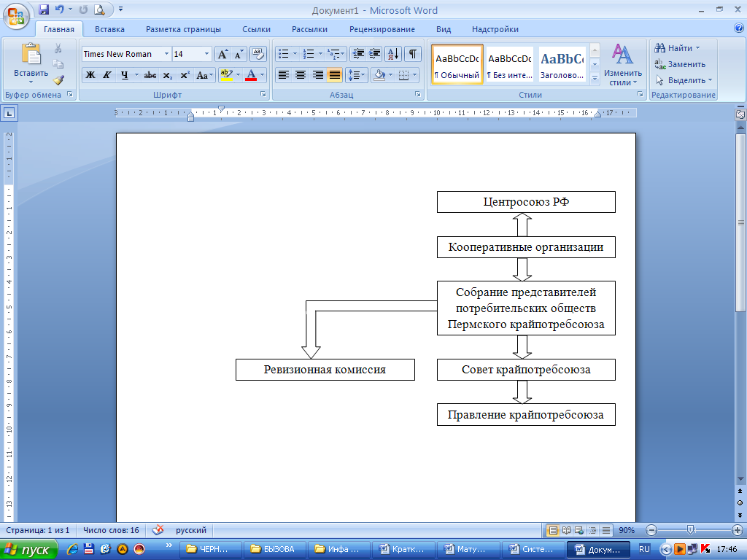The height and width of the screenshot is (560, 747).
Task: Save the document with the quick access icon
Action: (x=44, y=9)
